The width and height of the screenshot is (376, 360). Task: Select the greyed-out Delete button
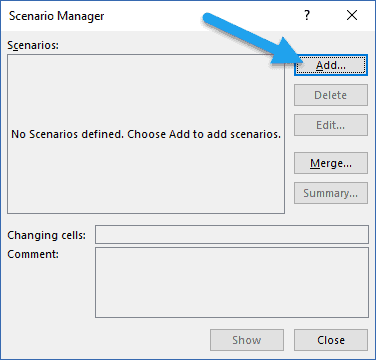coord(331,95)
